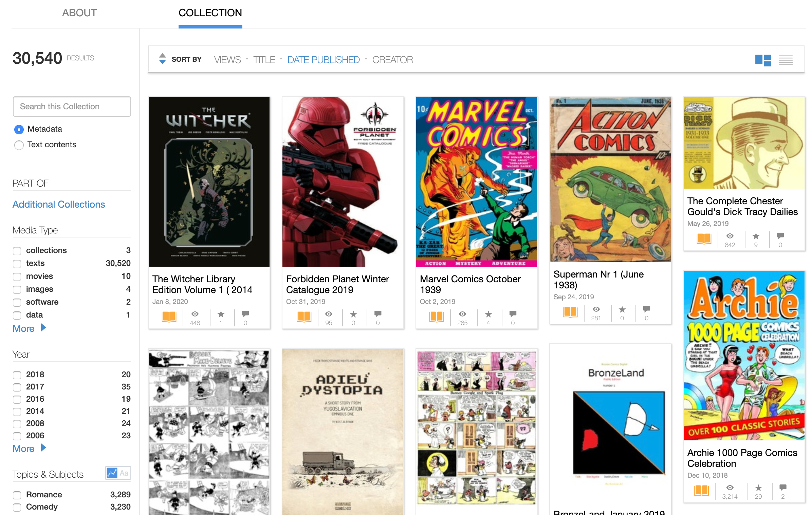
Task: Enable the 2017 year filter
Action: tap(17, 387)
